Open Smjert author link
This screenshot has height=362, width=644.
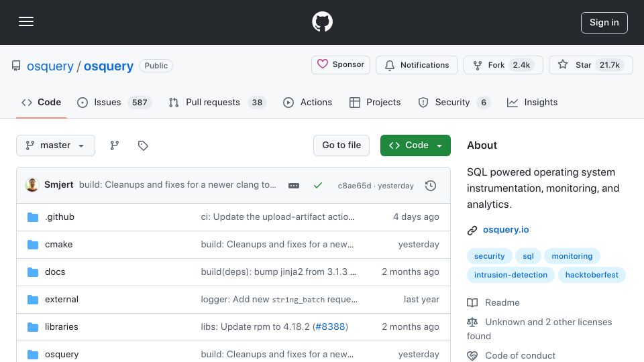tap(59, 185)
